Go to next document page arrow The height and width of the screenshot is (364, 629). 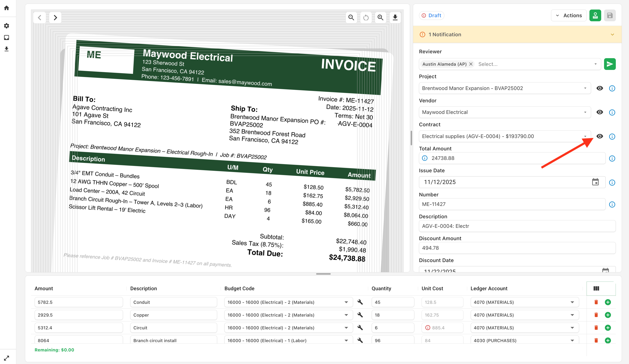click(x=55, y=17)
